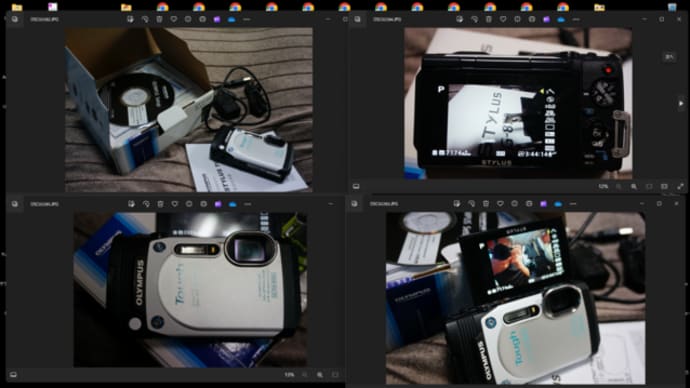The width and height of the screenshot is (690, 388).
Task: Favorite the camera box photo with the heart
Action: [x=174, y=19]
